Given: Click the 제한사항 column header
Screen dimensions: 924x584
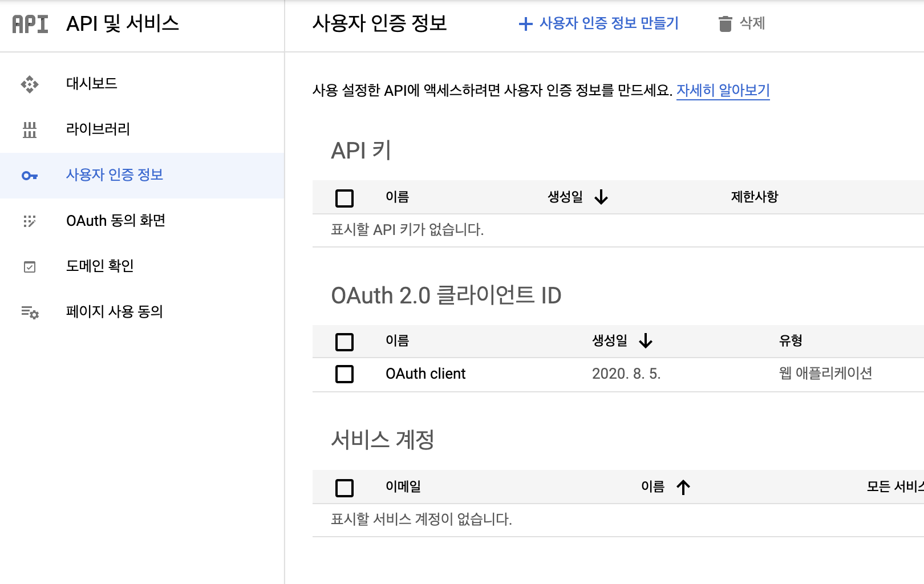Looking at the screenshot, I should [x=755, y=197].
